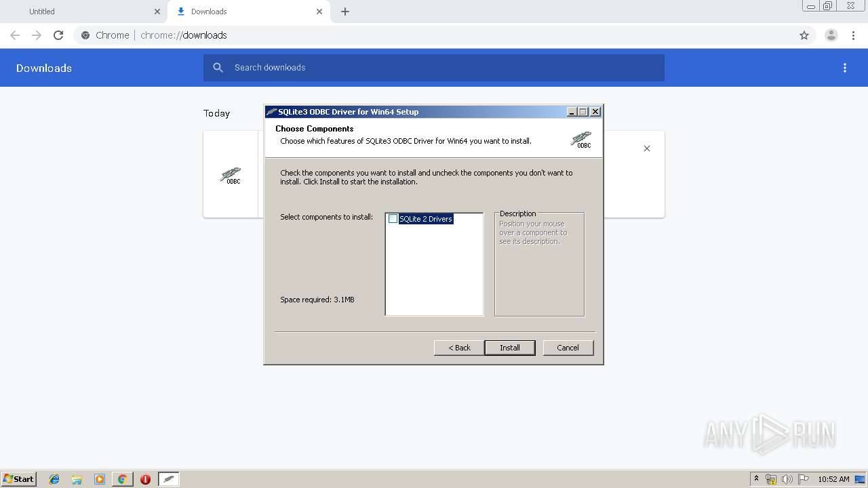Image resolution: width=868 pixels, height=488 pixels.
Task: Go back in Chrome history
Action: 15,35
